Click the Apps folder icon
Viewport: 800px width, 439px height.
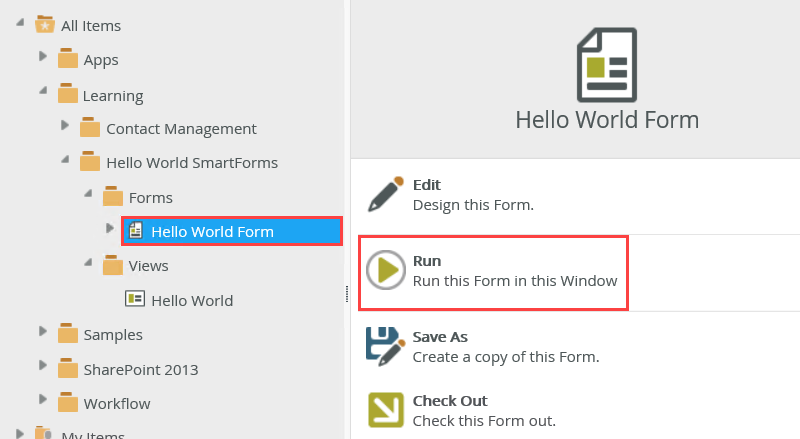tap(67, 58)
